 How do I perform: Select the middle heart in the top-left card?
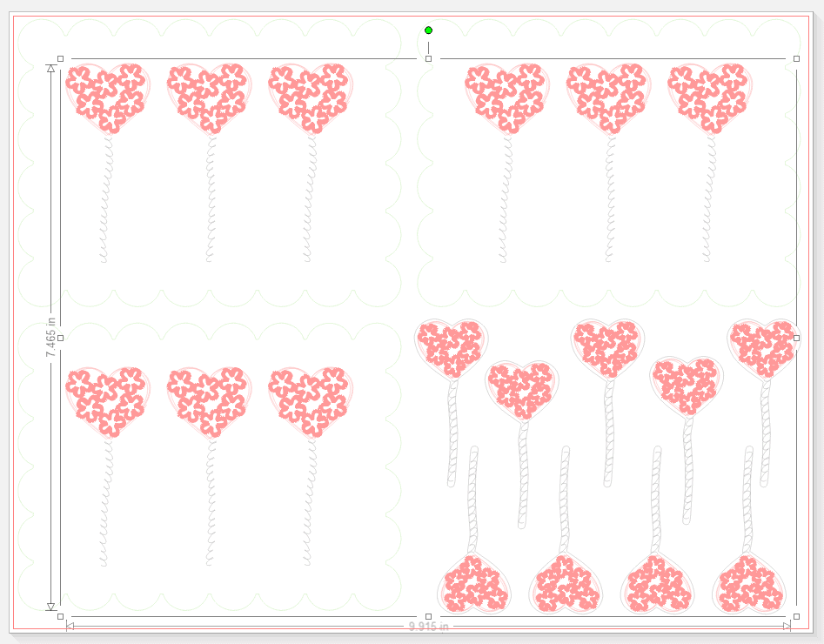click(209, 95)
